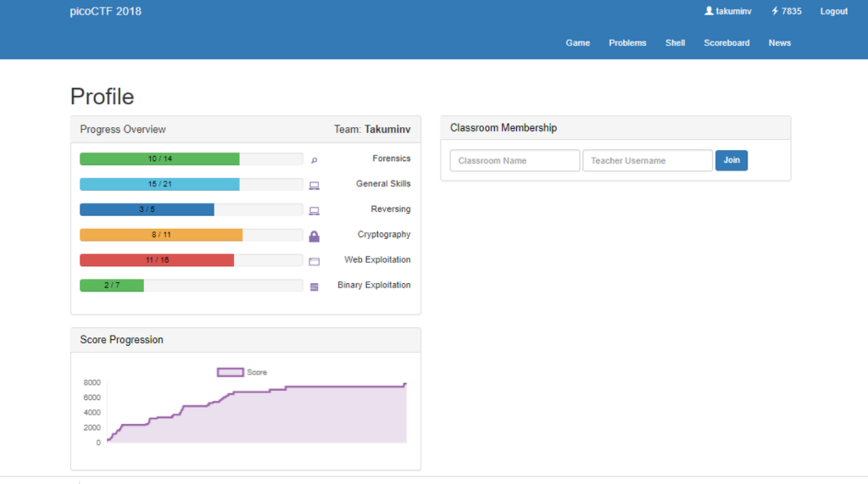Image resolution: width=868 pixels, height=484 pixels.
Task: Focus the Classroom Name input field
Action: (x=514, y=161)
